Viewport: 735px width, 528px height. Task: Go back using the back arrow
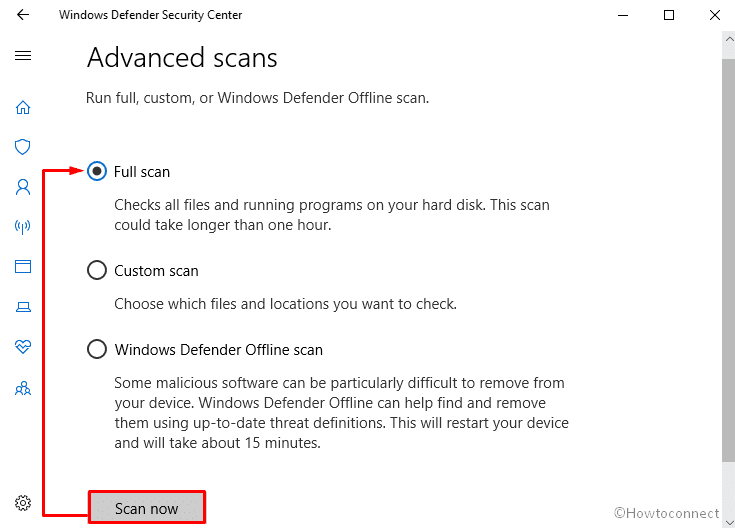(x=22, y=15)
